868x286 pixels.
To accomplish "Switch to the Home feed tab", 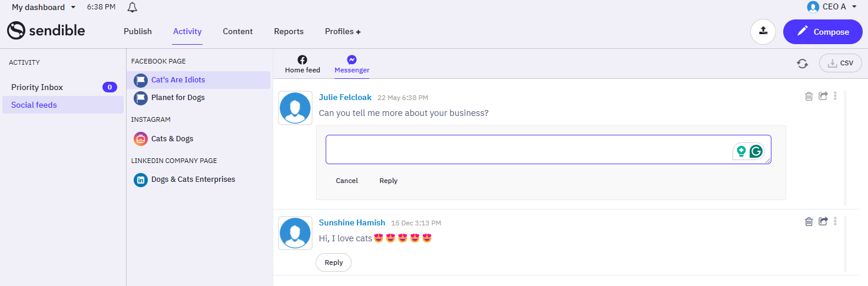I will [x=303, y=65].
